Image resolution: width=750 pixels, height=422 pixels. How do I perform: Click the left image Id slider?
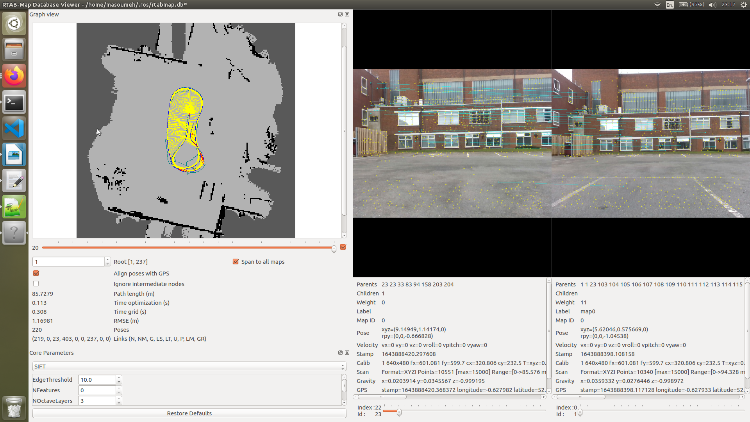click(x=399, y=413)
